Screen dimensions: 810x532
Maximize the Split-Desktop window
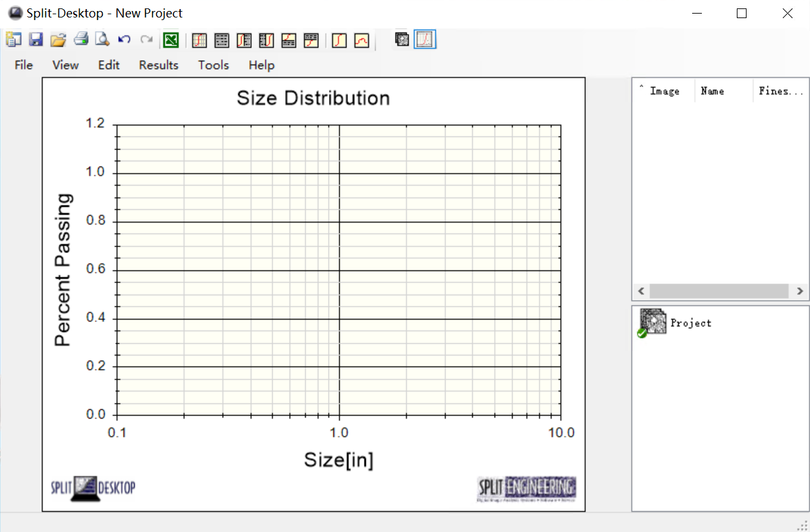[742, 13]
